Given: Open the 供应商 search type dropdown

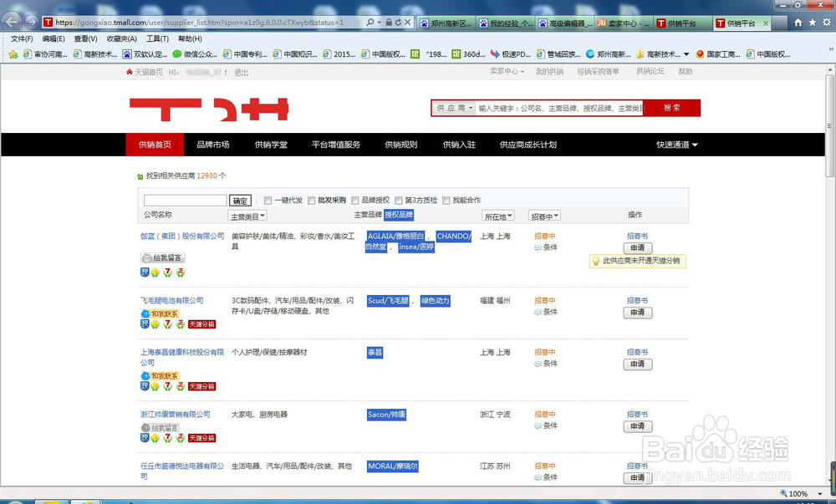Looking at the screenshot, I should [454, 108].
